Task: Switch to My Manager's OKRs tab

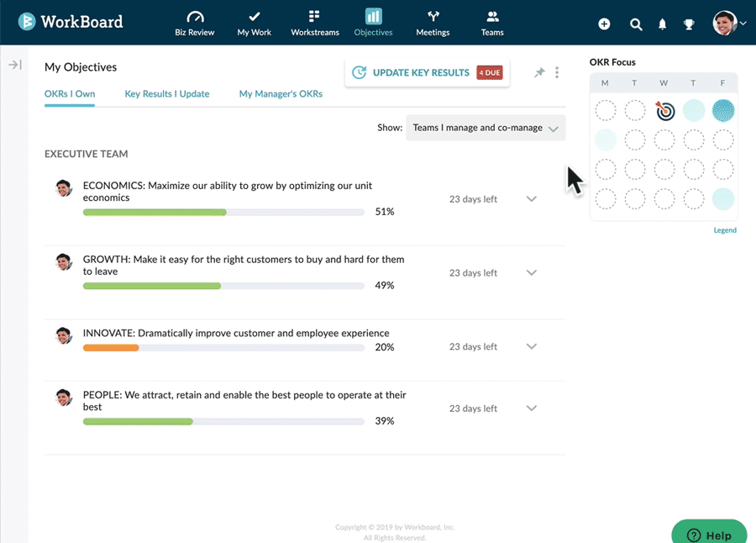Action: pyautogui.click(x=281, y=94)
